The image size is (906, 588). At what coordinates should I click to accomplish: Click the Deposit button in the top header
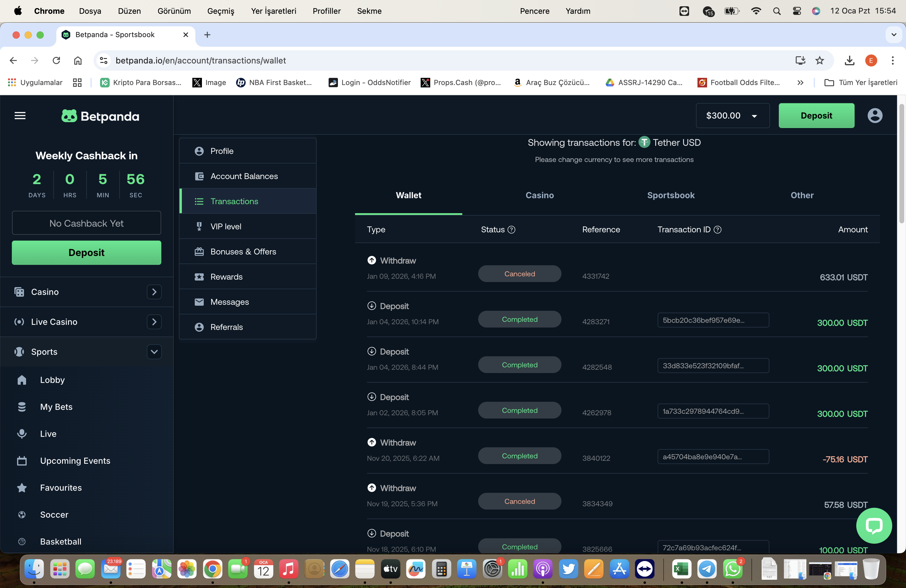816,116
